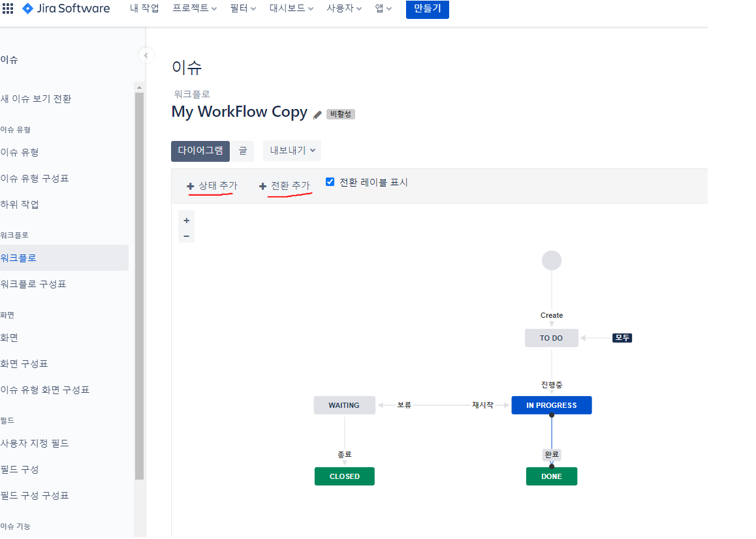This screenshot has width=756, height=539.
Task: Open 이슈 유형 화면 구성표 in sidebar
Action: pyautogui.click(x=45, y=390)
